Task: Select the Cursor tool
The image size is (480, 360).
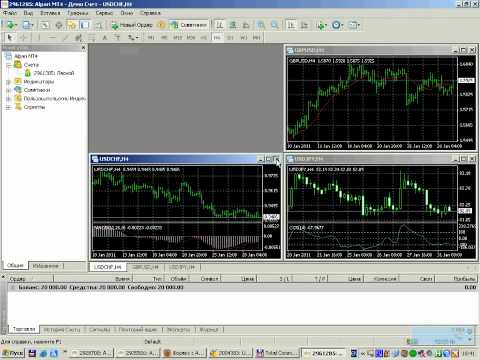Action: click(10, 37)
